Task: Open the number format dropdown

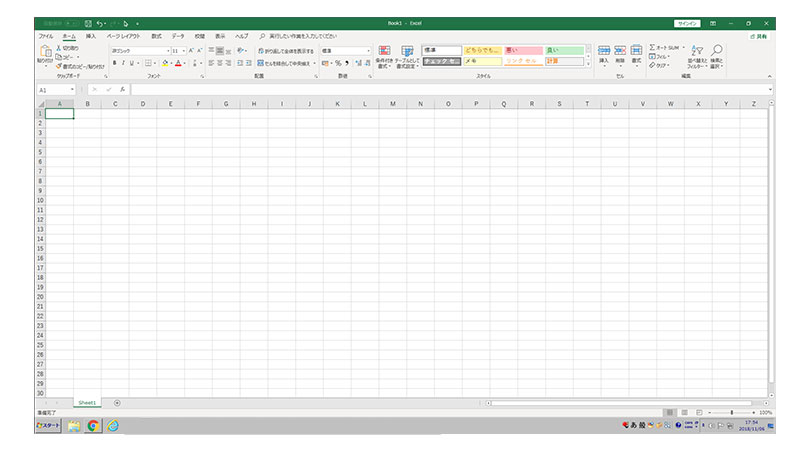Action: coord(368,51)
